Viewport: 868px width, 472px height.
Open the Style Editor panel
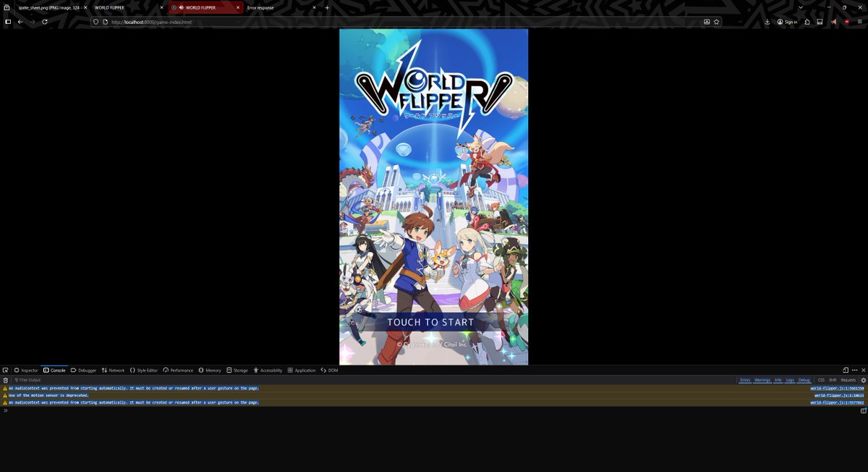click(144, 370)
